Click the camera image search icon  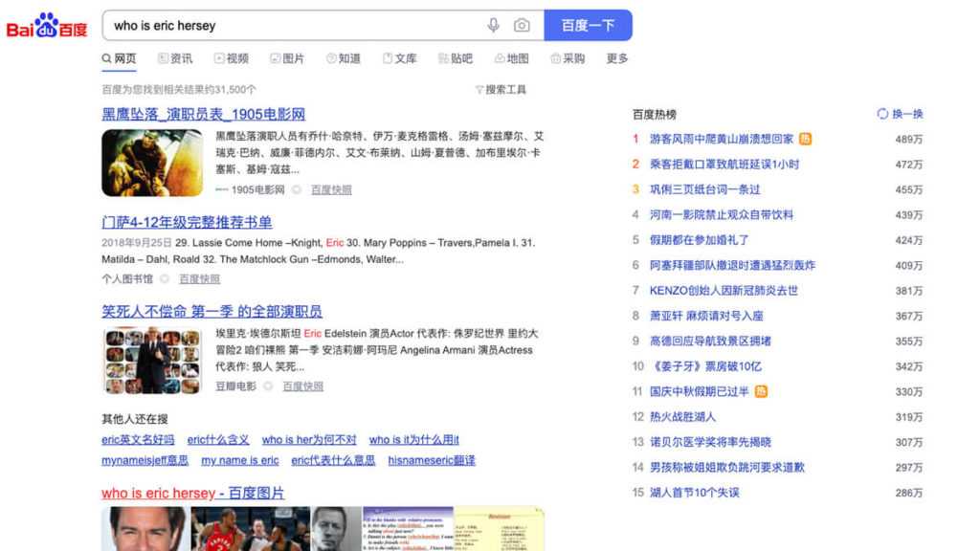pos(522,26)
